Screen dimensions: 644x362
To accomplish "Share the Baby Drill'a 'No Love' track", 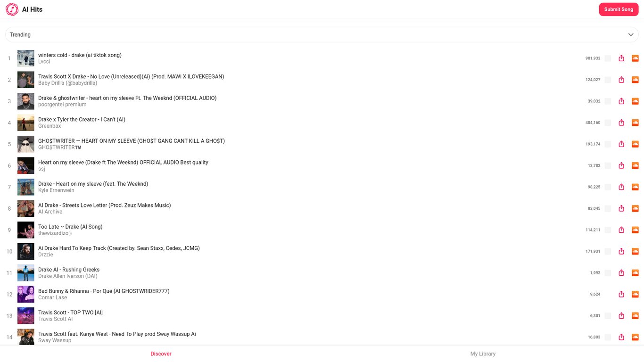I will pos(621,80).
